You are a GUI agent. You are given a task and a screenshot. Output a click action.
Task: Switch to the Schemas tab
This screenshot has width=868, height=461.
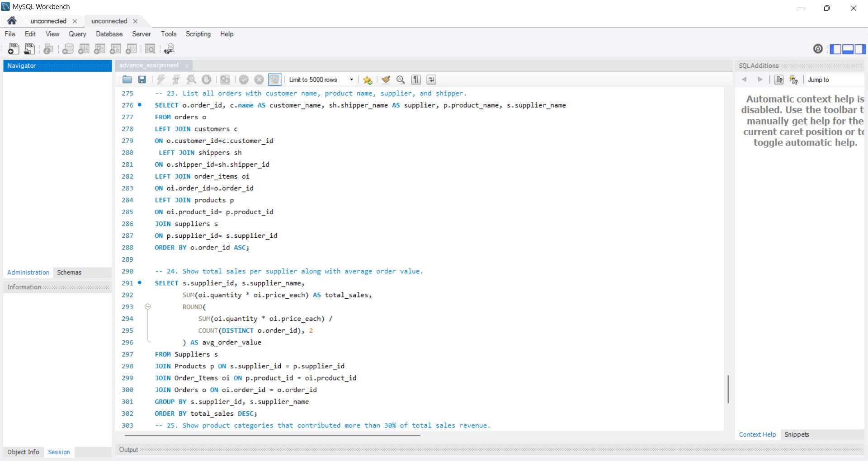pos(69,272)
